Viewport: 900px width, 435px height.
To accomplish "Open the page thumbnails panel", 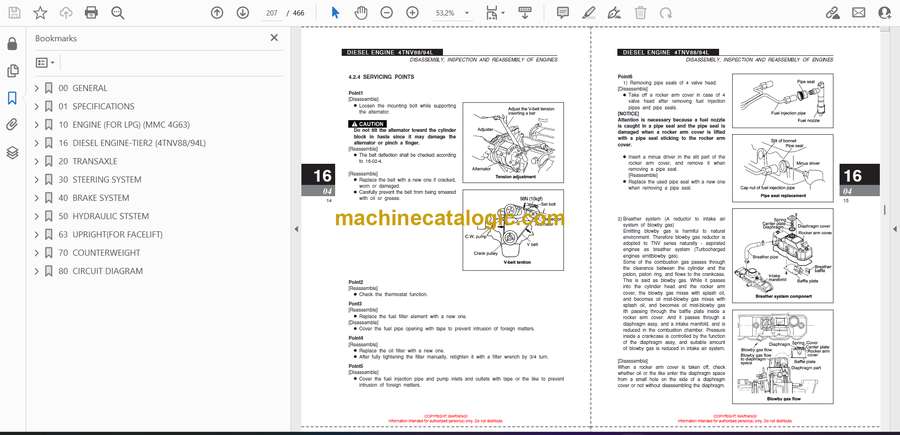I will pos(13,71).
